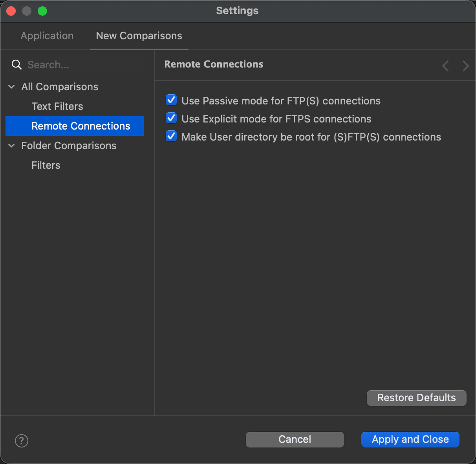Collapse the All Comparisons tree node
Screen dimensions: 476x464
(12, 87)
